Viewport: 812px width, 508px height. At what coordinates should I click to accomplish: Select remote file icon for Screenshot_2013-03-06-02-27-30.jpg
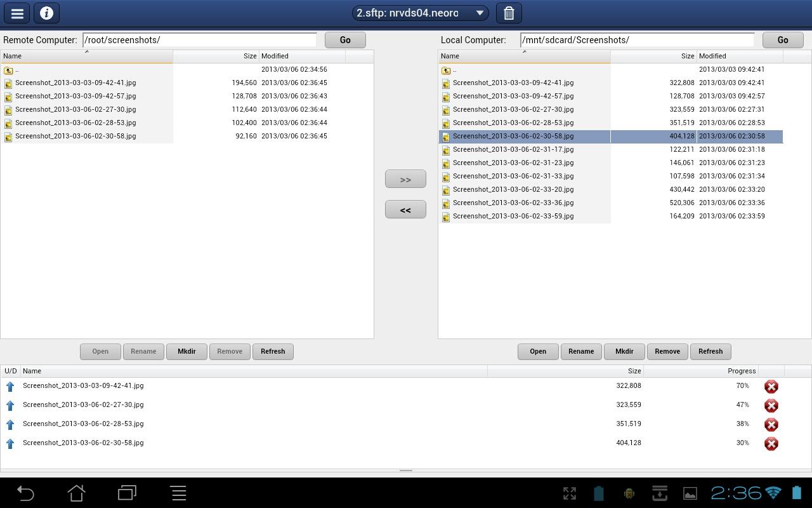(8, 110)
